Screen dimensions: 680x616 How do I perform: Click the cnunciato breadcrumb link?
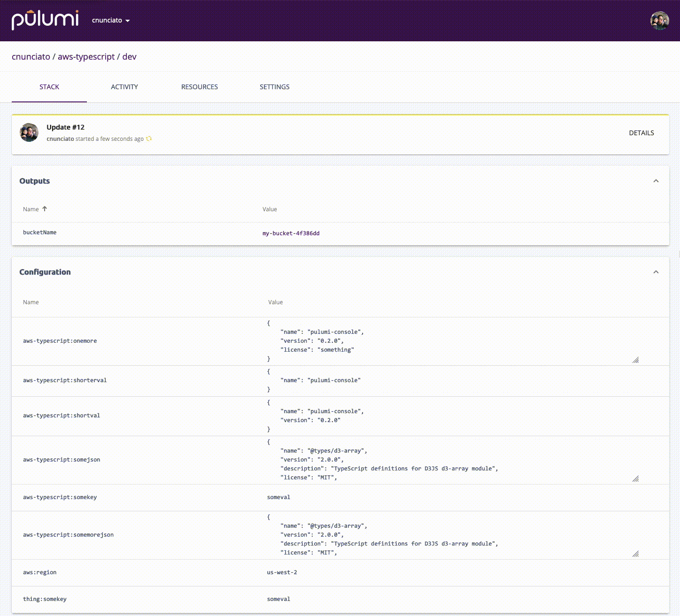(30, 56)
